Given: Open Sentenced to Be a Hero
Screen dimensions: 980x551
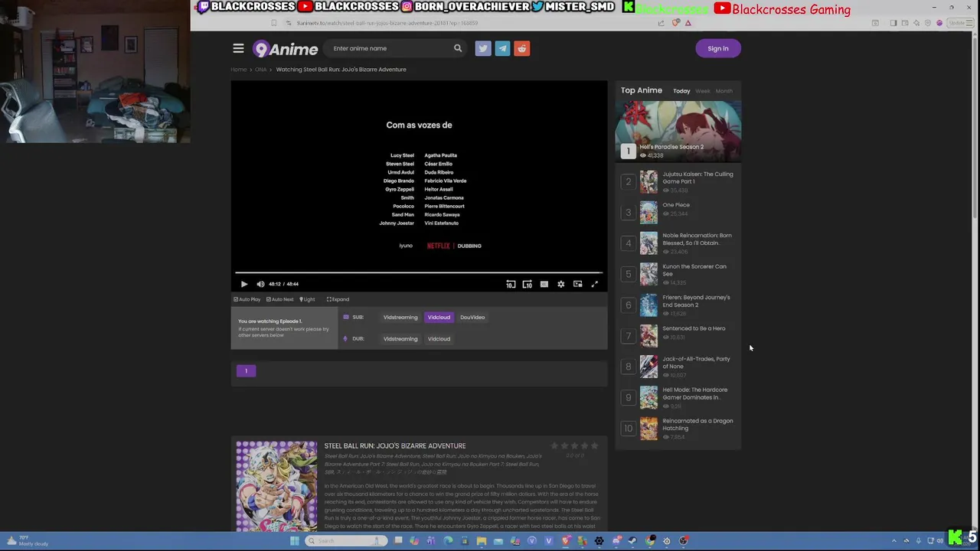Looking at the screenshot, I should [x=694, y=328].
